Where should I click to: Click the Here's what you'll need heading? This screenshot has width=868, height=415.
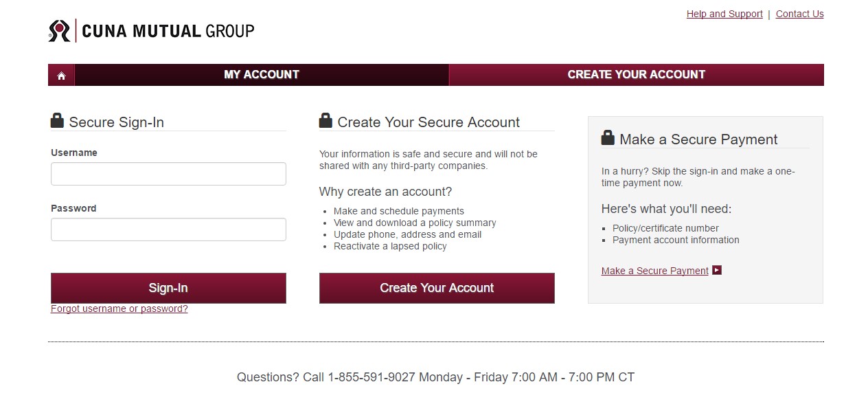pyautogui.click(x=665, y=209)
